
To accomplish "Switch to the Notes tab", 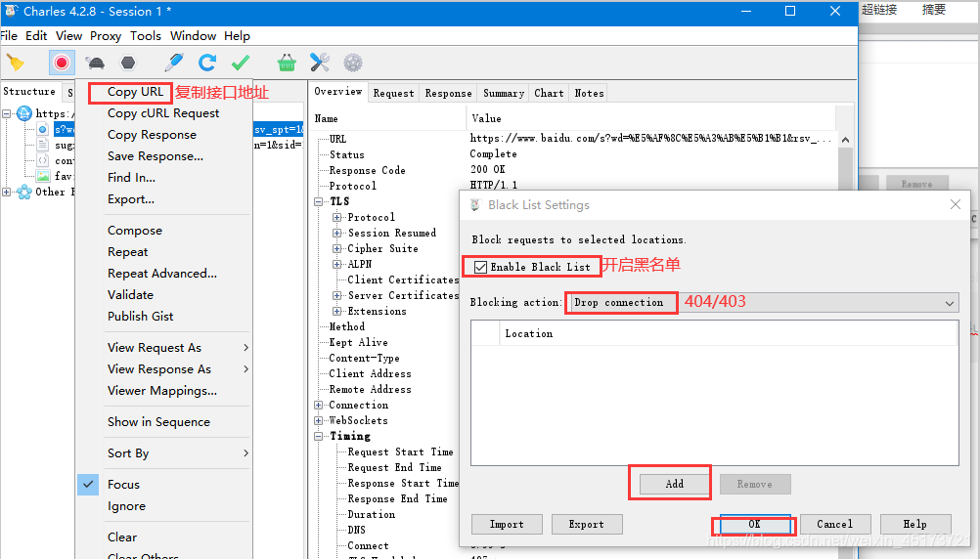I will (x=590, y=93).
